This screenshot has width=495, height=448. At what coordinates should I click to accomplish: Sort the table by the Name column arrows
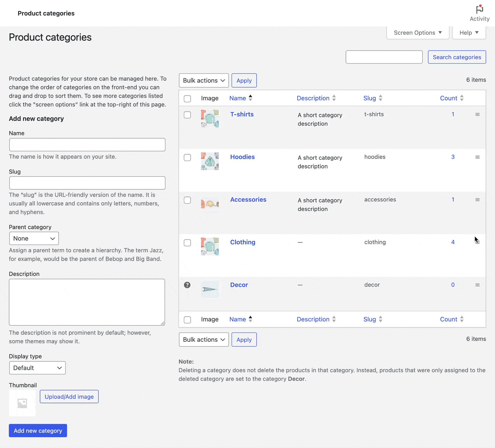[x=251, y=98]
